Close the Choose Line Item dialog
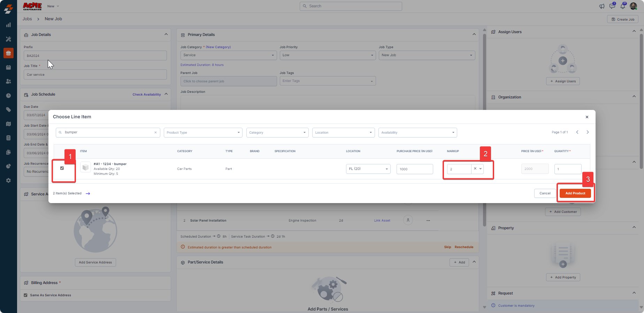This screenshot has width=644, height=313. [587, 117]
